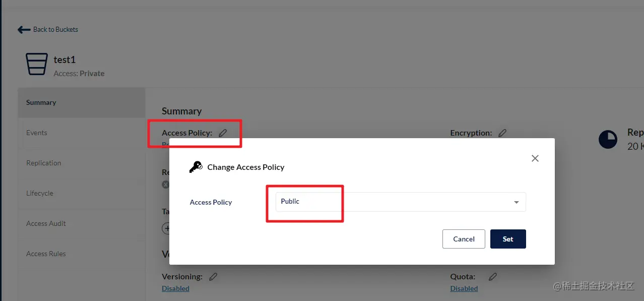Click the Versioning edit pencil icon
644x301 pixels.
click(x=213, y=277)
